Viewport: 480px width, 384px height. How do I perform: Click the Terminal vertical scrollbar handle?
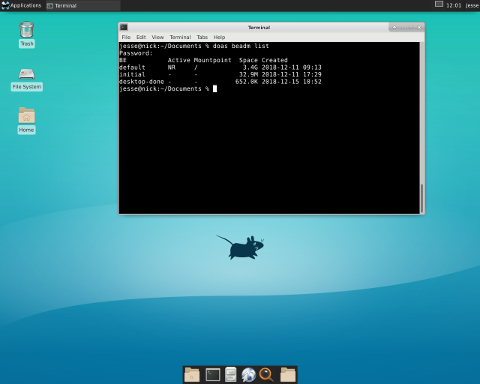[x=422, y=198]
